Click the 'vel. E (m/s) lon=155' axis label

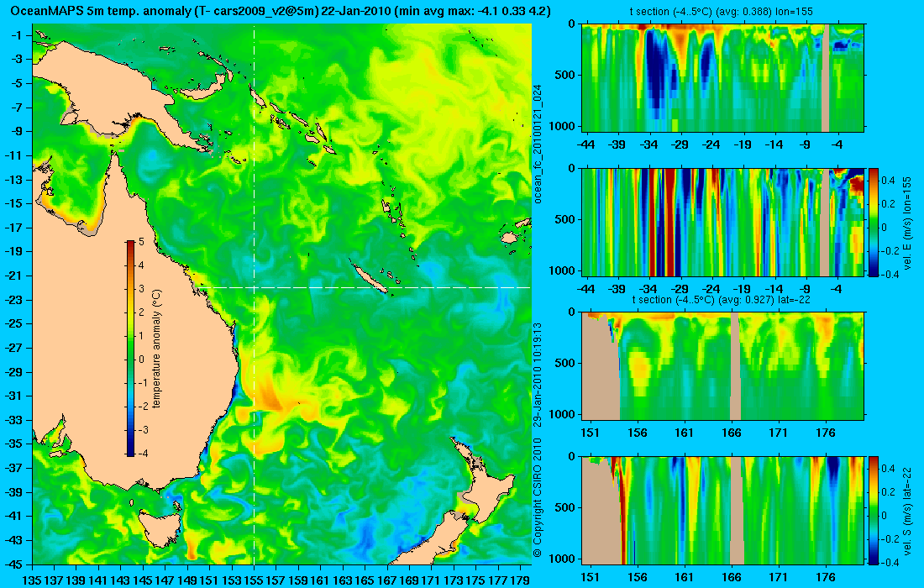pyautogui.click(x=908, y=224)
